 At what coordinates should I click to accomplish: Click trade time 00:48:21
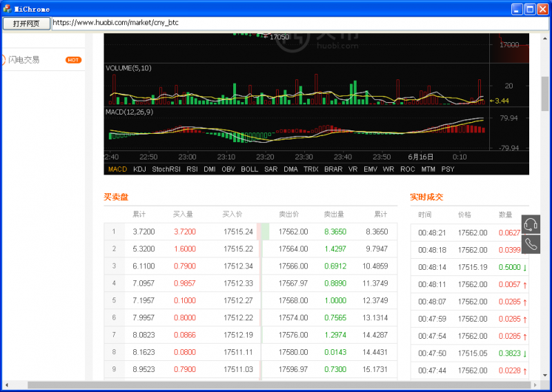click(433, 233)
